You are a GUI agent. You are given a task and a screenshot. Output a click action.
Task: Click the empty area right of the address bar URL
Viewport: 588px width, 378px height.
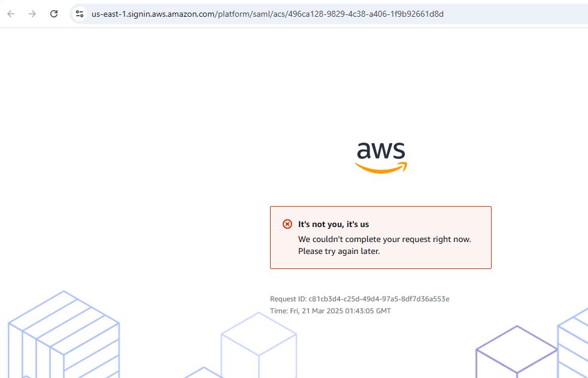coord(515,14)
